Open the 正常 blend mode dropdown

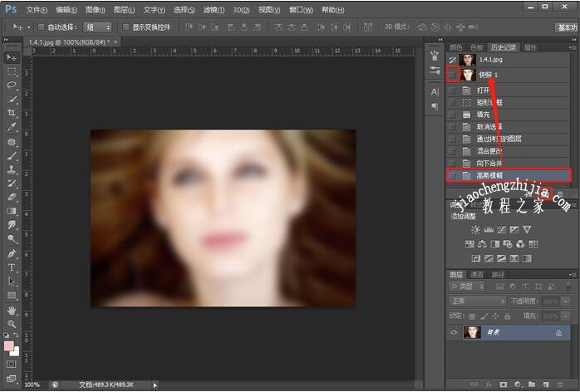[477, 301]
